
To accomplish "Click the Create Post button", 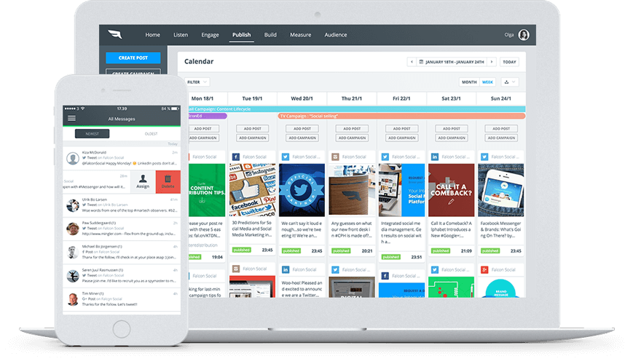I will click(133, 58).
